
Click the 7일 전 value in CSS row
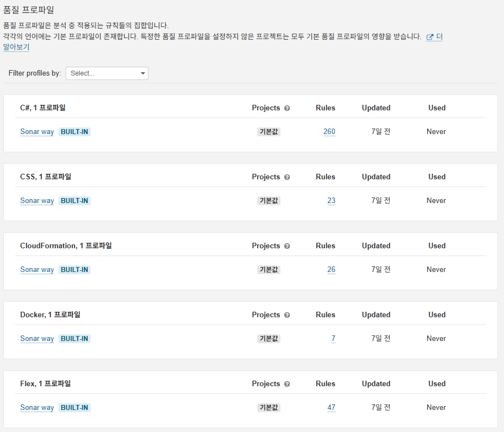[x=380, y=201]
